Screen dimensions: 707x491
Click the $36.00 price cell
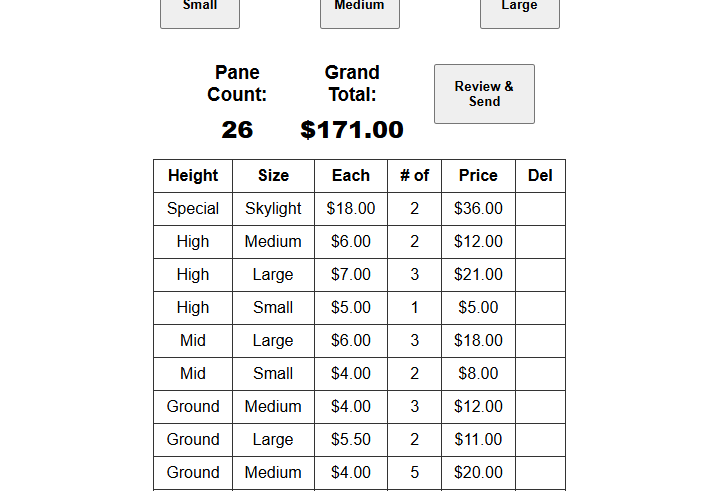pyautogui.click(x=478, y=209)
